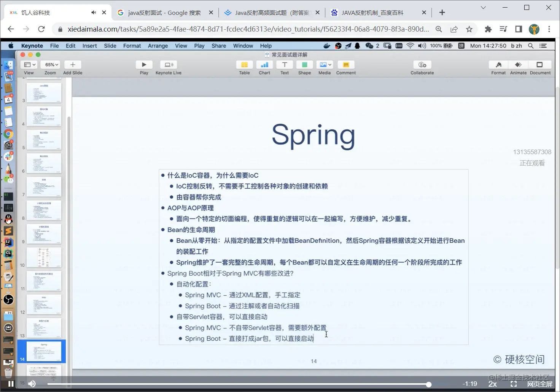This screenshot has width=560, height=392.
Task: Open the Apple menu
Action: pos(11,46)
